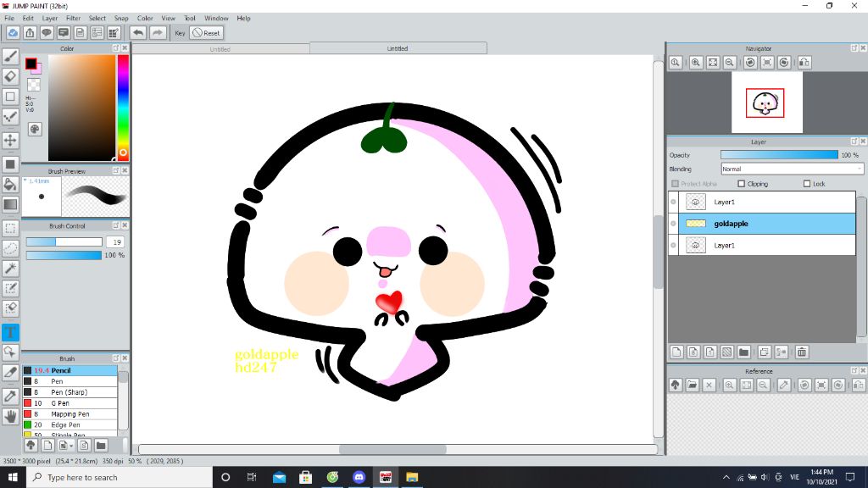Click the Windows Start button
The height and width of the screenshot is (488, 868).
click(x=13, y=477)
